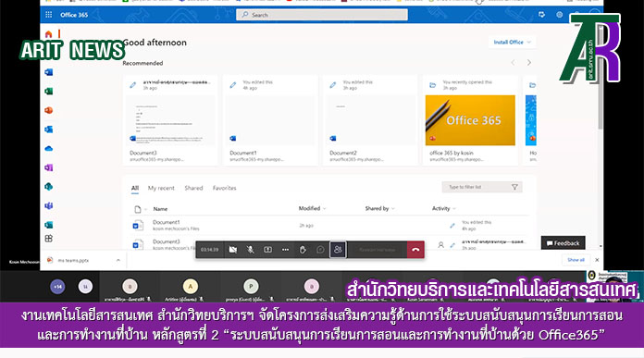Select participant avatar labeled P
This screenshot has height=358, width=644.
pos(251,287)
